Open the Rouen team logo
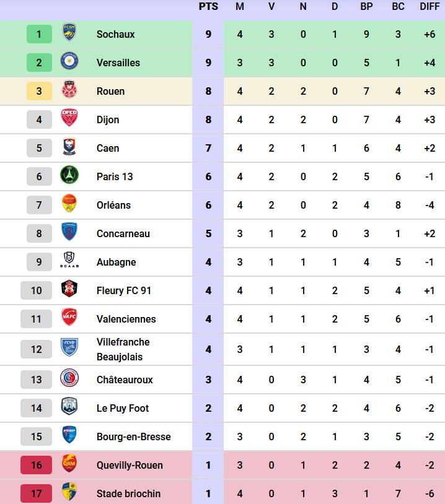The width and height of the screenshot is (445, 504). coord(69,91)
